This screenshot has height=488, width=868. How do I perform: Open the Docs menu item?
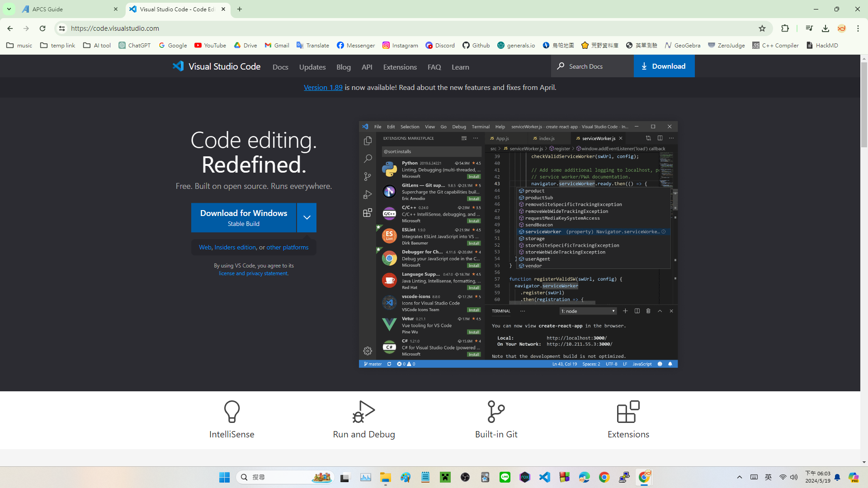click(x=280, y=67)
